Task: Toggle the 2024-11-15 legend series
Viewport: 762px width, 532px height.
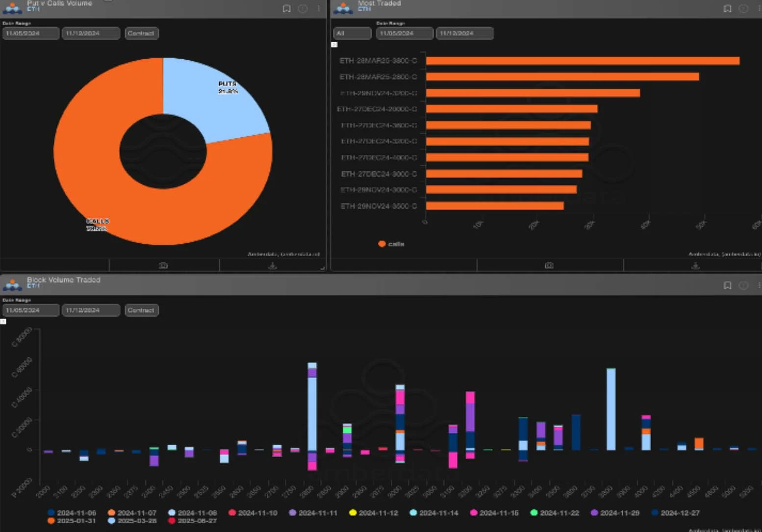Action: [x=494, y=513]
